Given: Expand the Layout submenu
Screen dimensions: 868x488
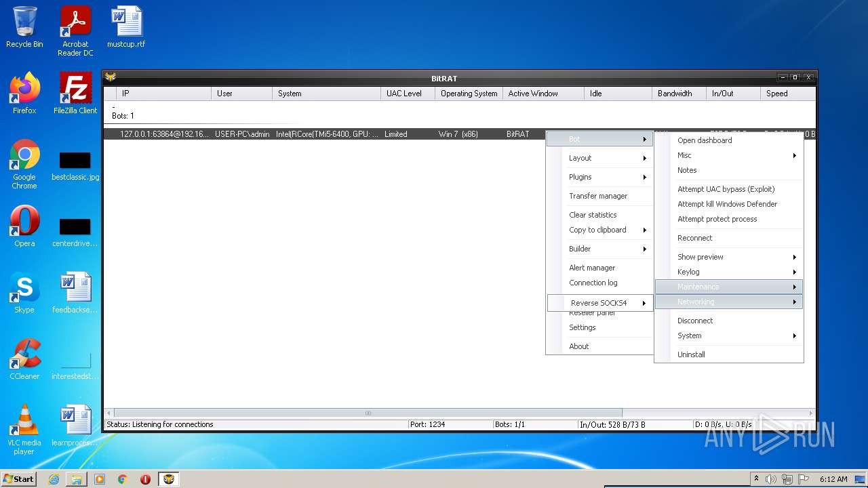Looking at the screenshot, I should coord(599,158).
